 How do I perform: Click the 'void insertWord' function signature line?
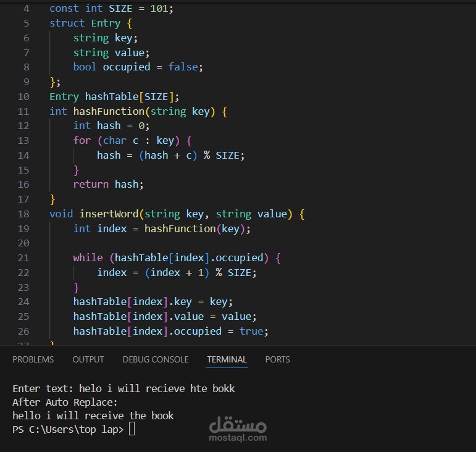(x=177, y=214)
